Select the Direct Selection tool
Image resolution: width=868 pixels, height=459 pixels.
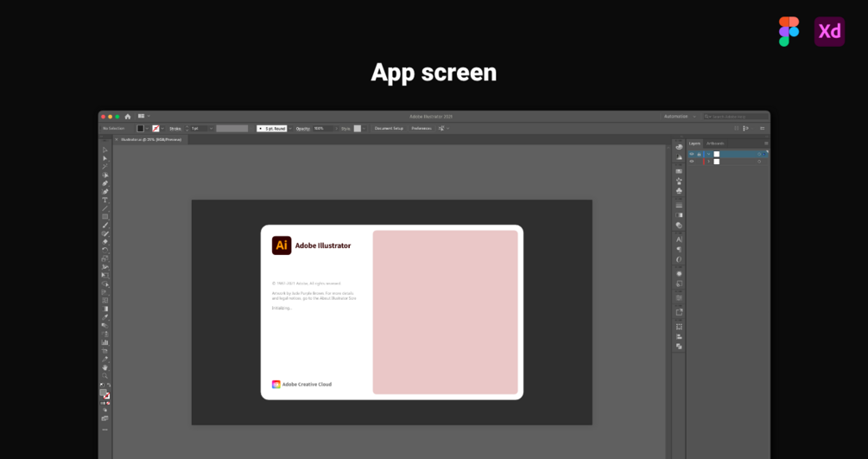[105, 158]
